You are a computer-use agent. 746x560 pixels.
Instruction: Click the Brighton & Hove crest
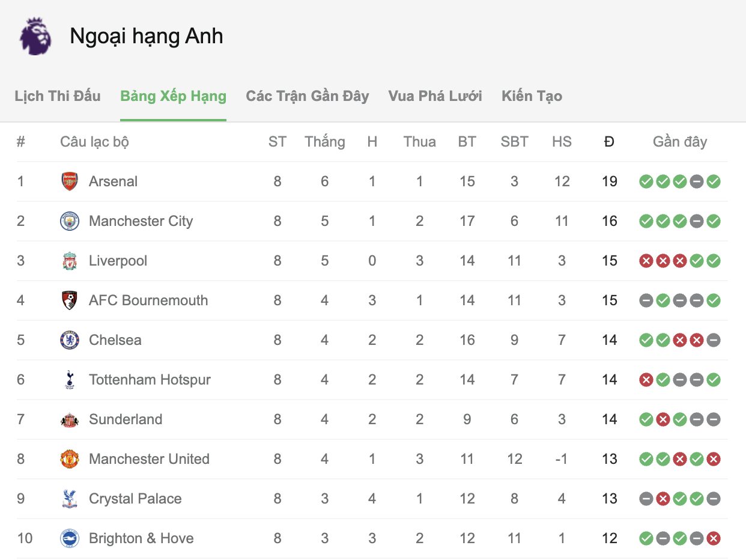point(70,538)
